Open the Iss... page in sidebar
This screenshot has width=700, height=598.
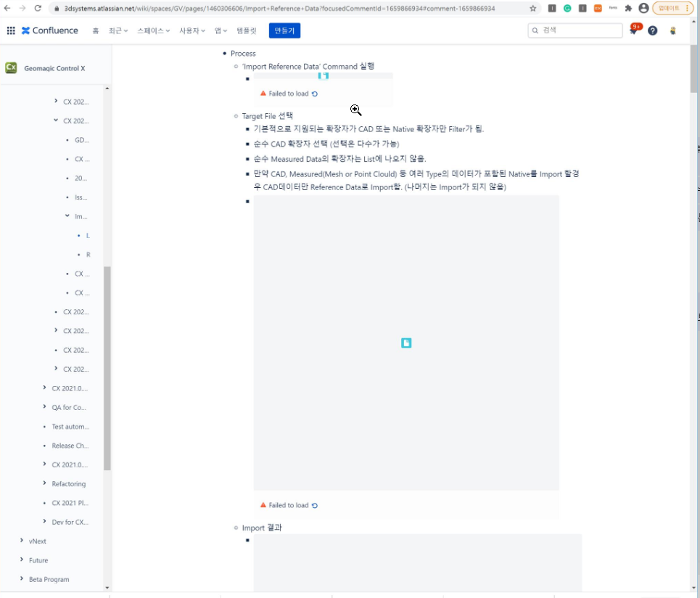[81, 197]
